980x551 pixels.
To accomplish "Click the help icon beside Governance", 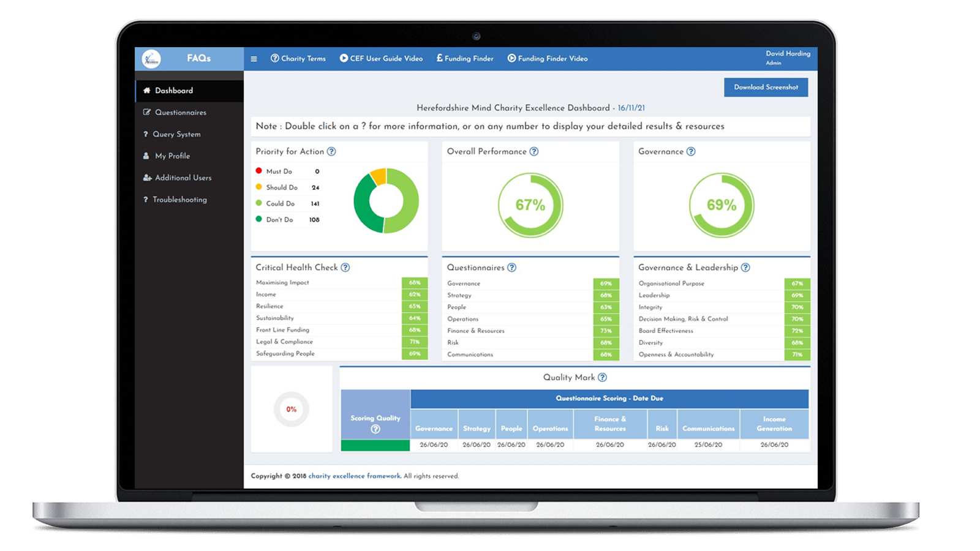I will coord(691,151).
